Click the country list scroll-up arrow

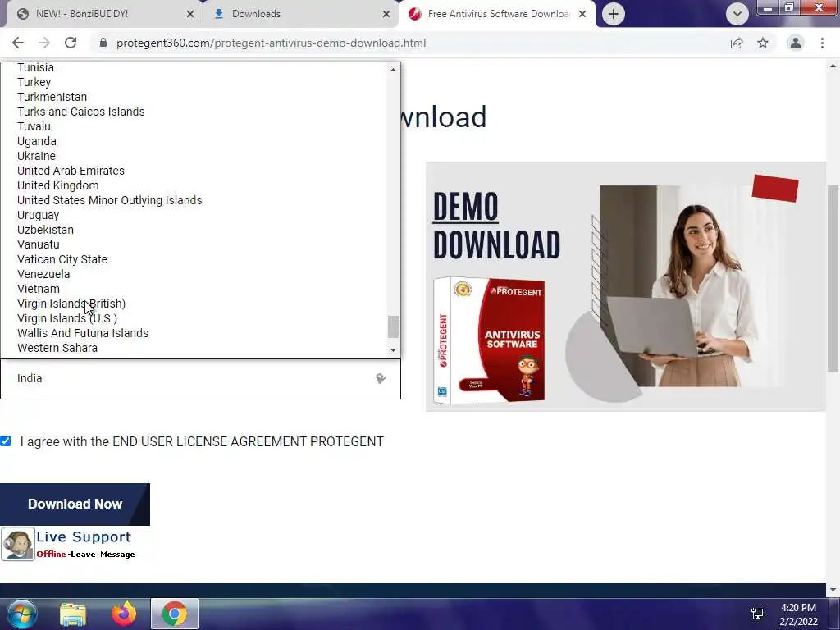click(x=394, y=70)
